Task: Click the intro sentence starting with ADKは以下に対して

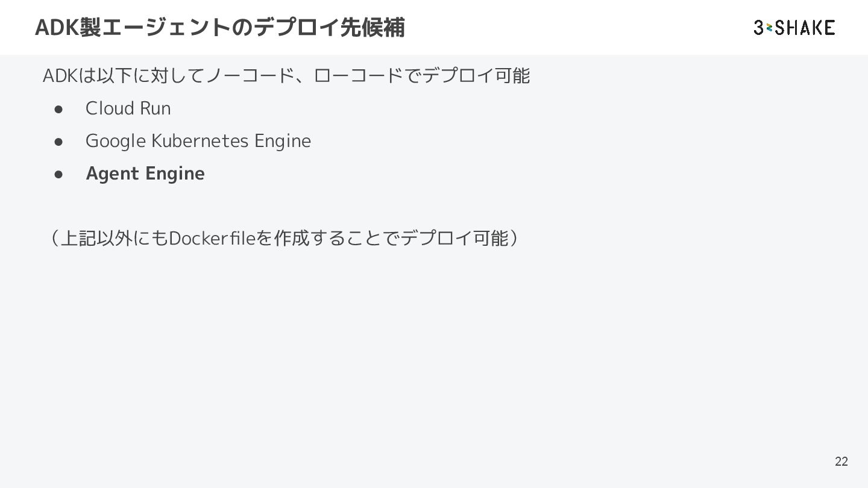Action: click(286, 76)
